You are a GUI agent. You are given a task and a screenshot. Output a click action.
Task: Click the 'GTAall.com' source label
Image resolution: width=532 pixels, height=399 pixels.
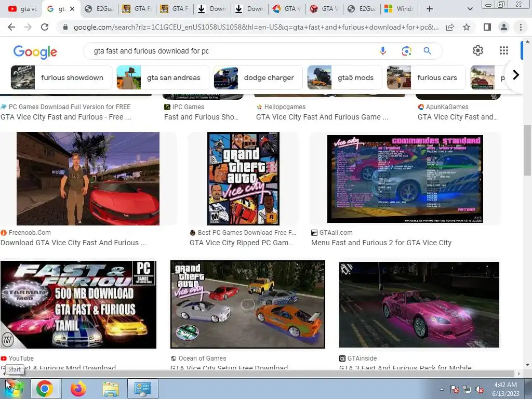pos(336,233)
